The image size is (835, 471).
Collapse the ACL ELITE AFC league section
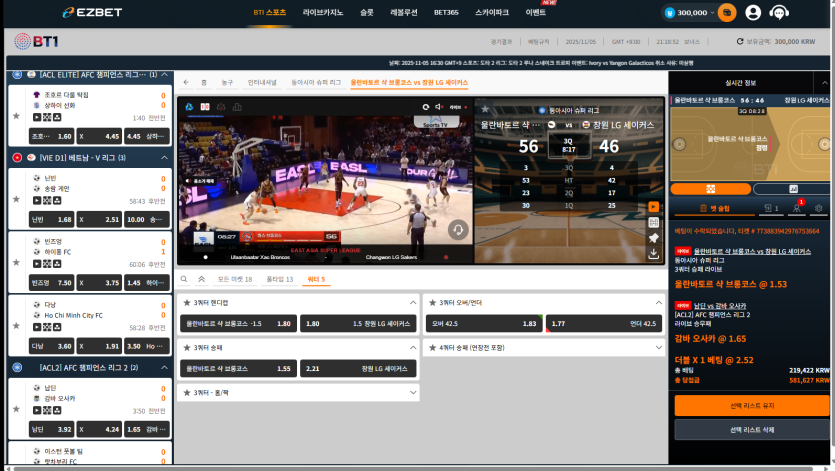pyautogui.click(x=164, y=74)
